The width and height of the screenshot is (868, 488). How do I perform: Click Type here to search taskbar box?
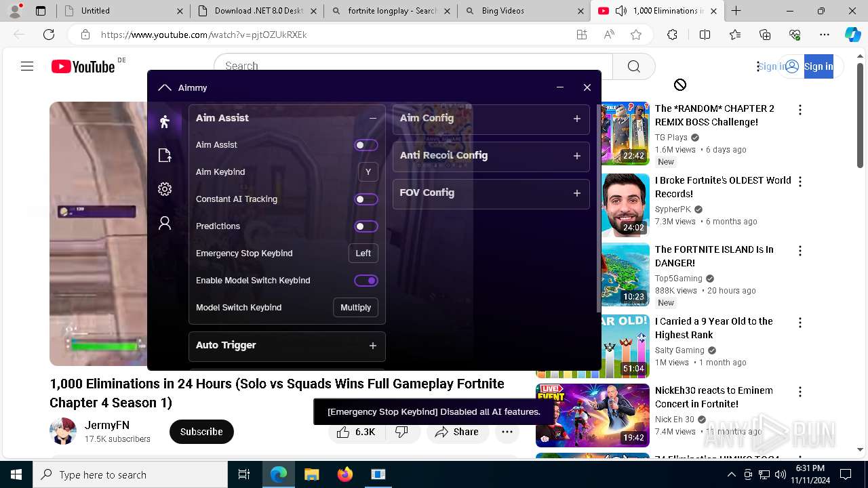tap(130, 474)
